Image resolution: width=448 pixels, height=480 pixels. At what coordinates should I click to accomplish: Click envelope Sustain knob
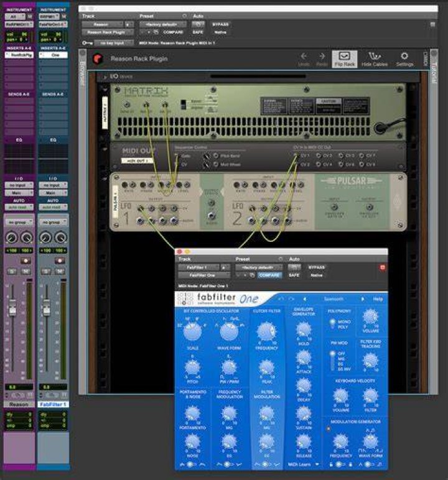(x=304, y=413)
